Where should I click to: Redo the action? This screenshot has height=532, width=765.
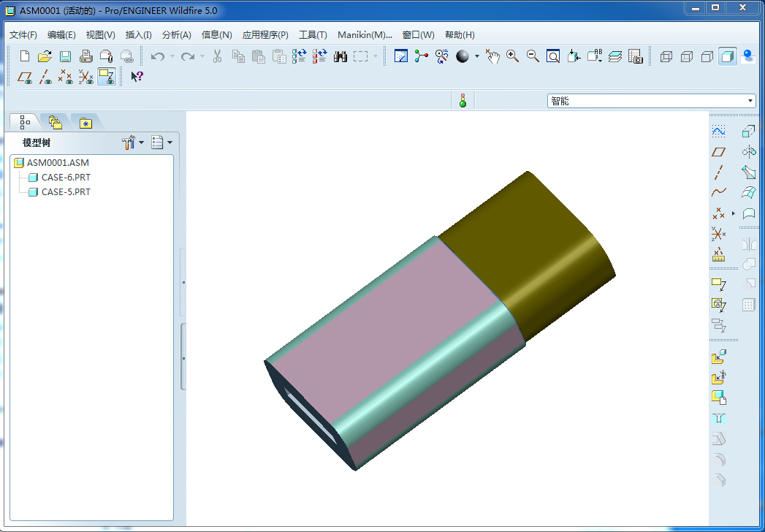[188, 56]
